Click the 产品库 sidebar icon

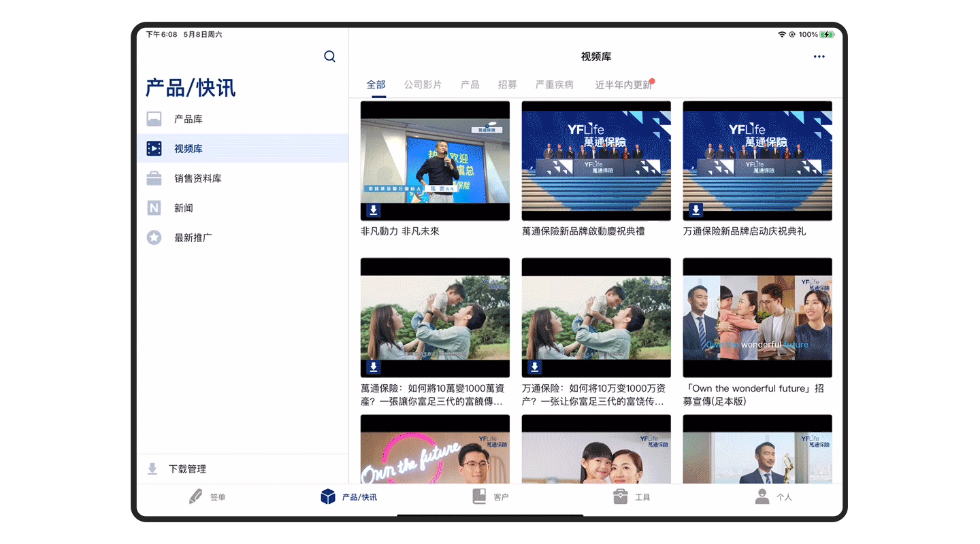[154, 119]
